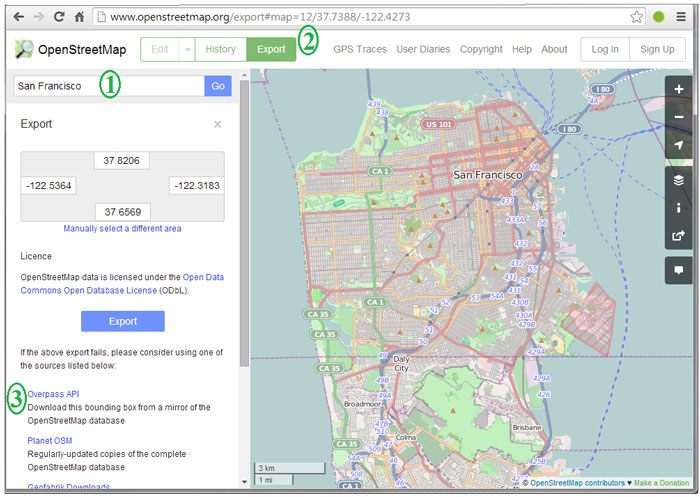Click the browser address bar URL
This screenshot has width=700, height=497.
click(260, 17)
